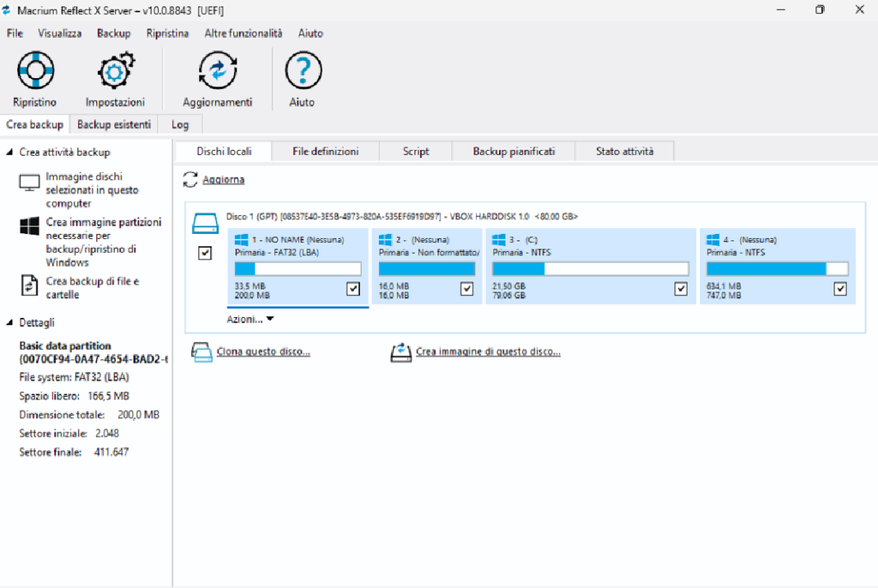Open the Backup menu
Screen dimensions: 878x588
[x=114, y=33]
